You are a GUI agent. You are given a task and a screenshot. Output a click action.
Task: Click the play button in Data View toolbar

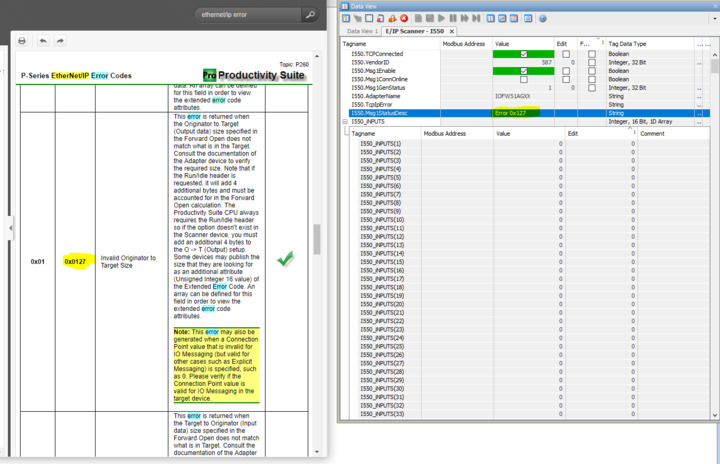[x=441, y=18]
